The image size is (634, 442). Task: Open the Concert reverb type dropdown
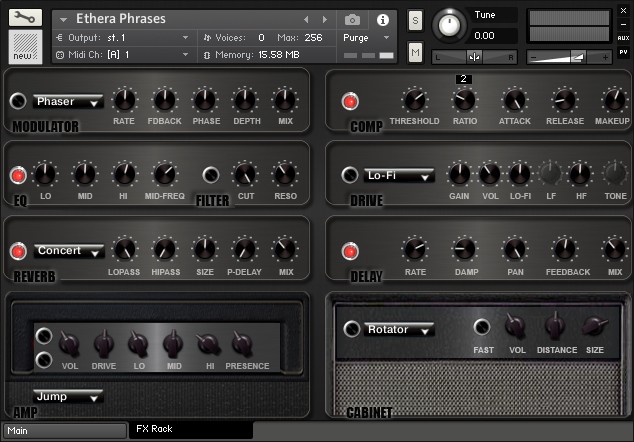click(x=69, y=251)
